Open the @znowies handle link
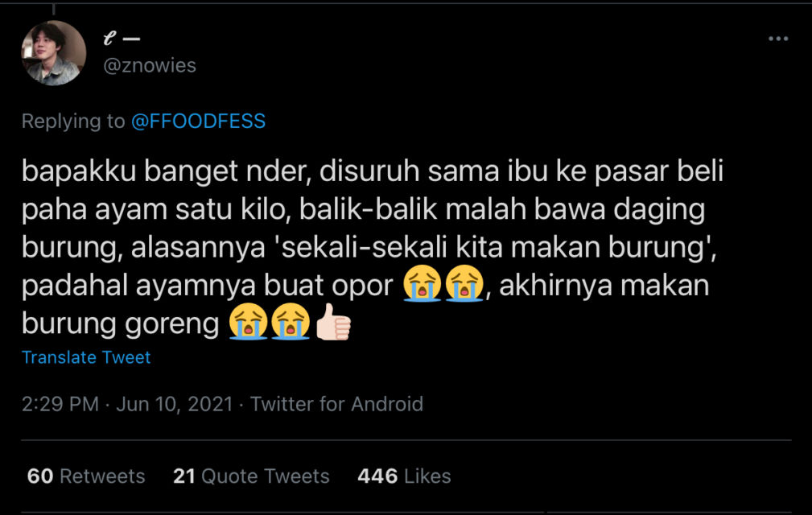 [x=150, y=65]
